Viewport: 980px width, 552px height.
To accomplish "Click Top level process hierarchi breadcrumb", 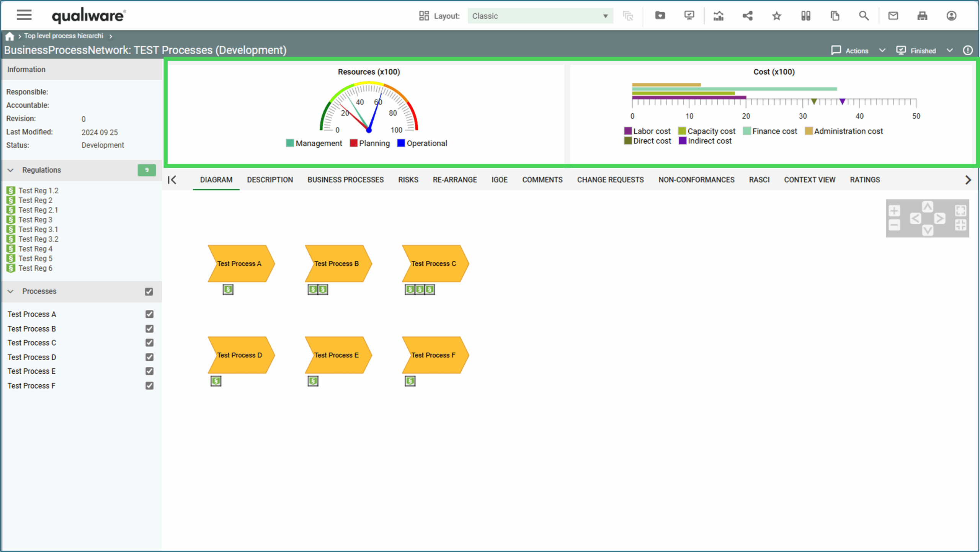I will (64, 36).
